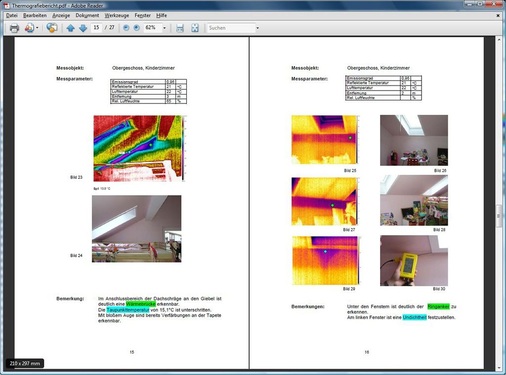Click the zoom percentage field 62%

coord(153,28)
